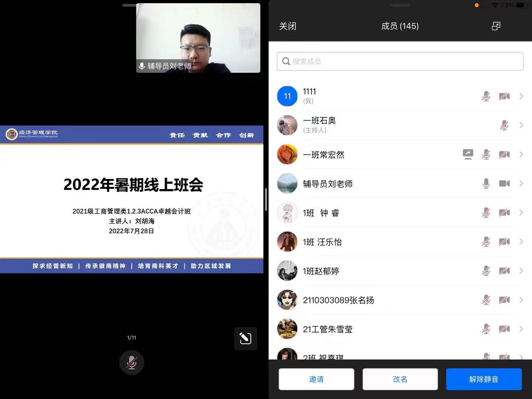Screen dimensions: 532x399
Task: Click the search magnifier icon
Action: 286,61
